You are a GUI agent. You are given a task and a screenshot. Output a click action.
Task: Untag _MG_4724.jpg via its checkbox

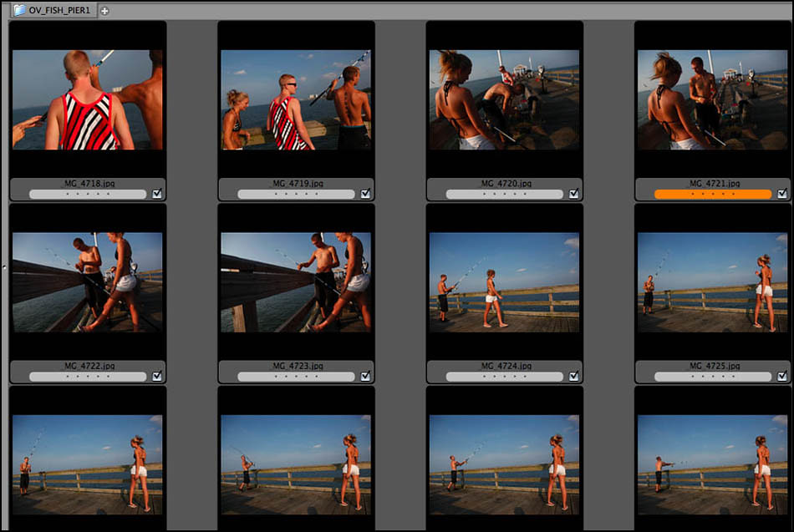coord(573,376)
